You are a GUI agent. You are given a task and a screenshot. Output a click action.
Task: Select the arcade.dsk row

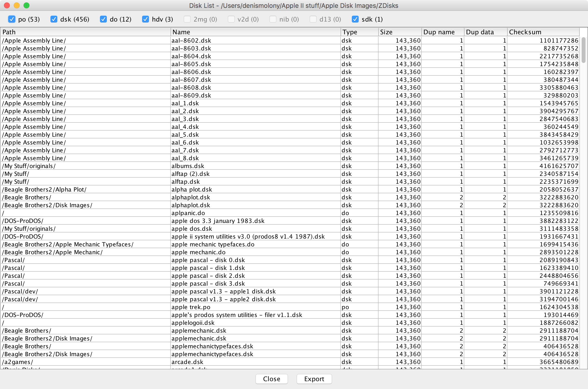pyautogui.click(x=290, y=362)
